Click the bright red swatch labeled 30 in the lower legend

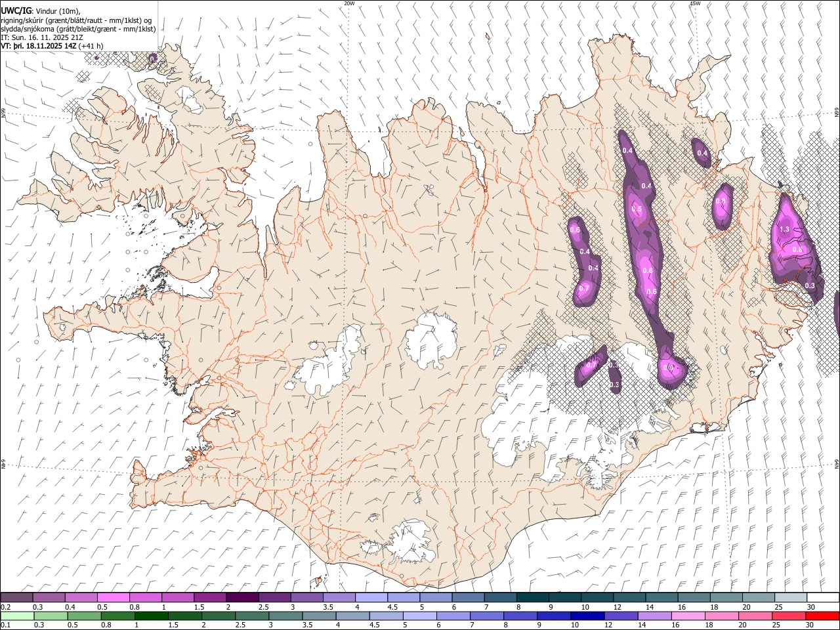[822, 616]
